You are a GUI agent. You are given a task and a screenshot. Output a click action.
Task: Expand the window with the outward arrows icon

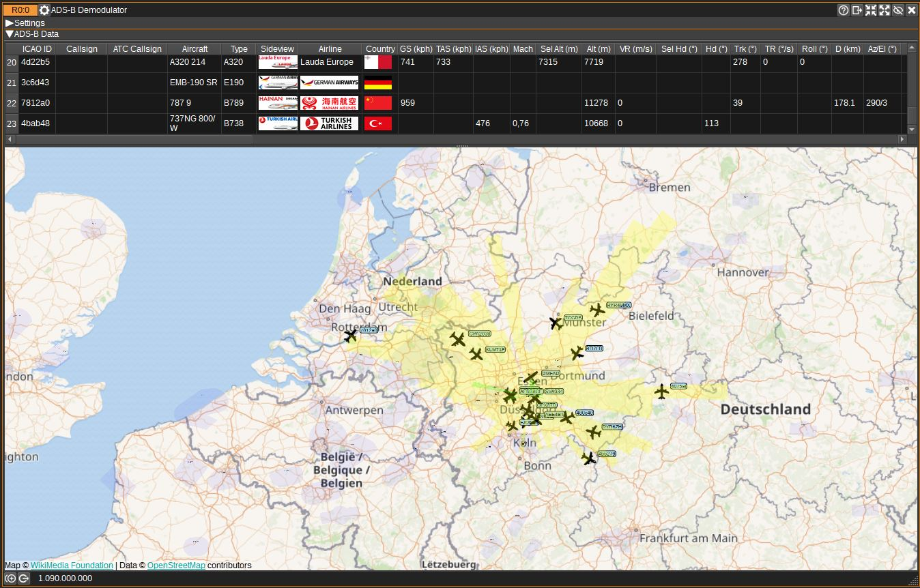[885, 10]
